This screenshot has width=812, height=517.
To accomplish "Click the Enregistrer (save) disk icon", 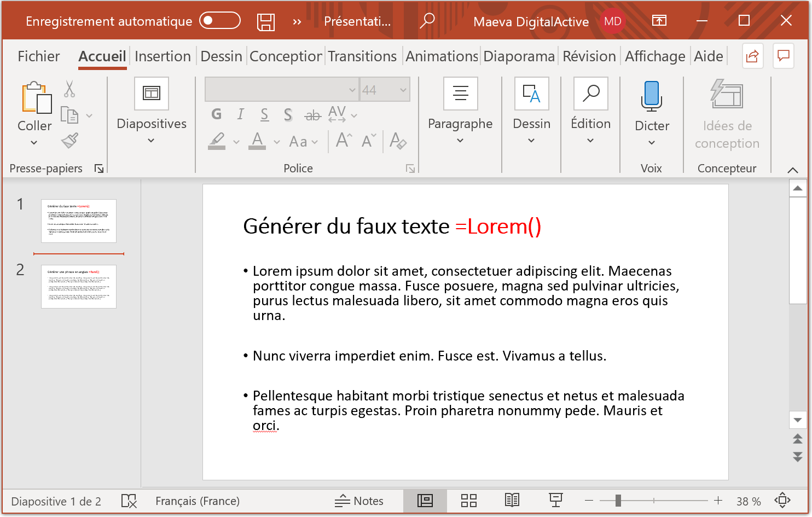I will tap(266, 20).
